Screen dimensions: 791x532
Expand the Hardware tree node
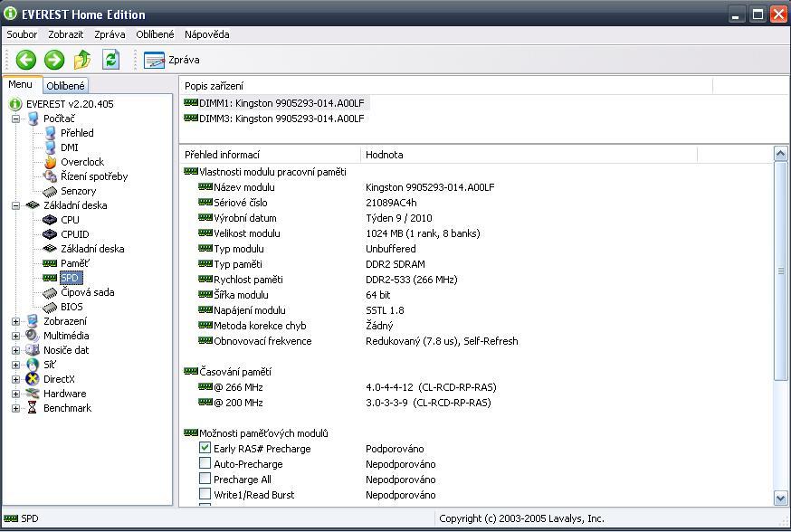point(15,394)
